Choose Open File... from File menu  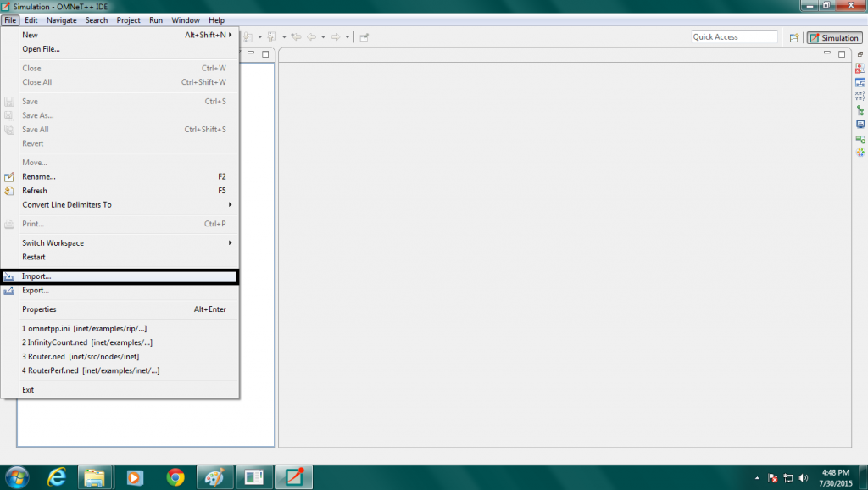[41, 49]
